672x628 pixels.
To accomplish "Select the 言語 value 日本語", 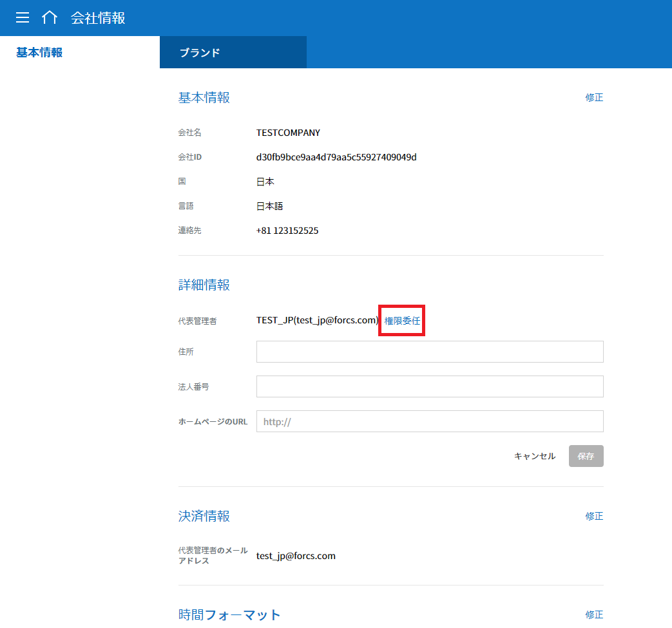I will click(269, 206).
